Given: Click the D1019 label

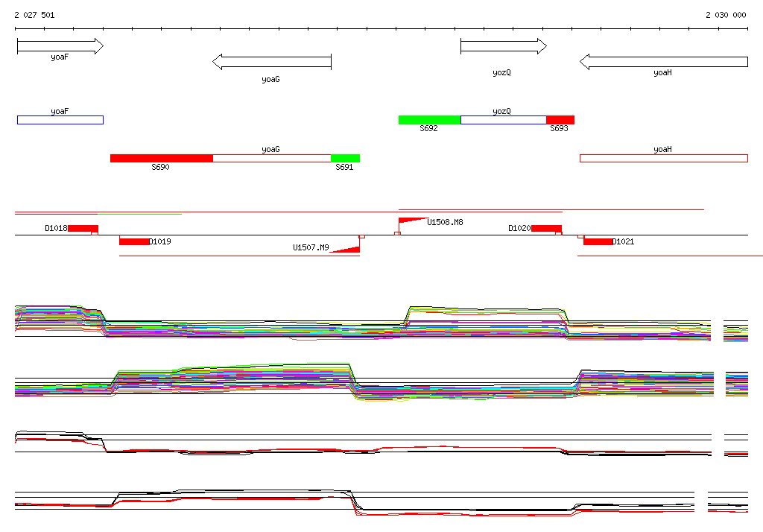Looking at the screenshot, I should [160, 241].
